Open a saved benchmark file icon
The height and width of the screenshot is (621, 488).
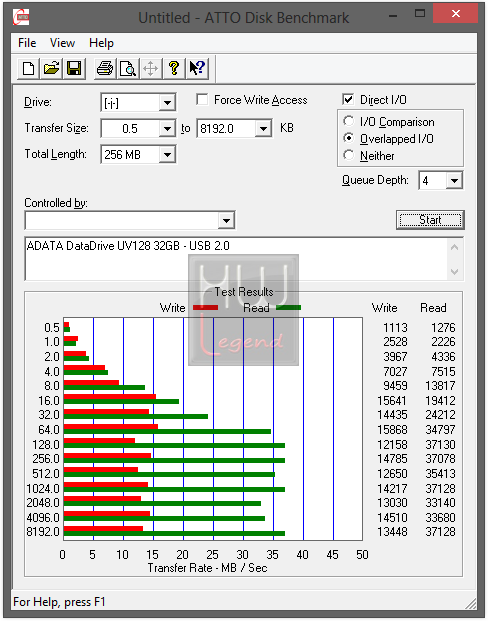coord(51,69)
